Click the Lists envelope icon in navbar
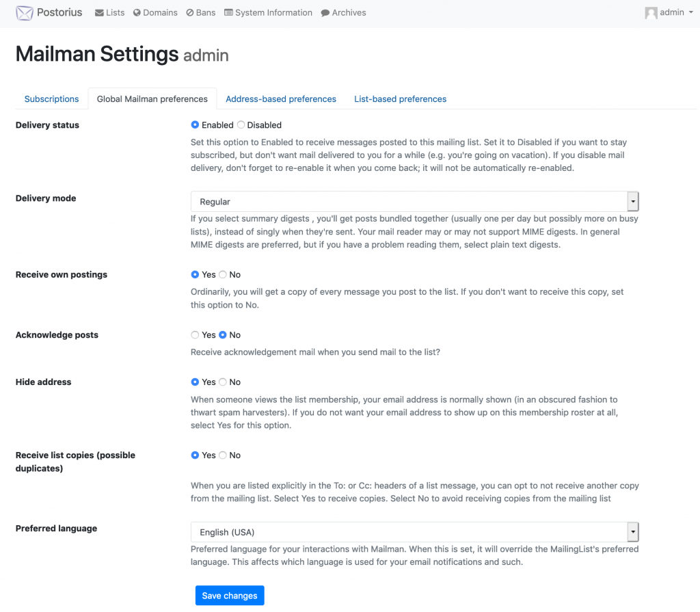This screenshot has width=700, height=612. (x=100, y=13)
